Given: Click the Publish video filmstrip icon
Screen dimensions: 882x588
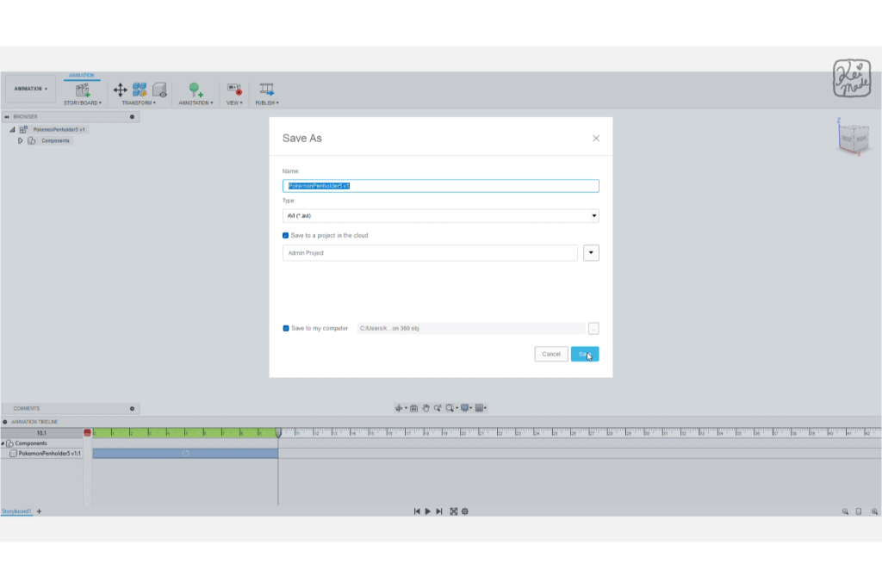Looking at the screenshot, I should coord(266,90).
